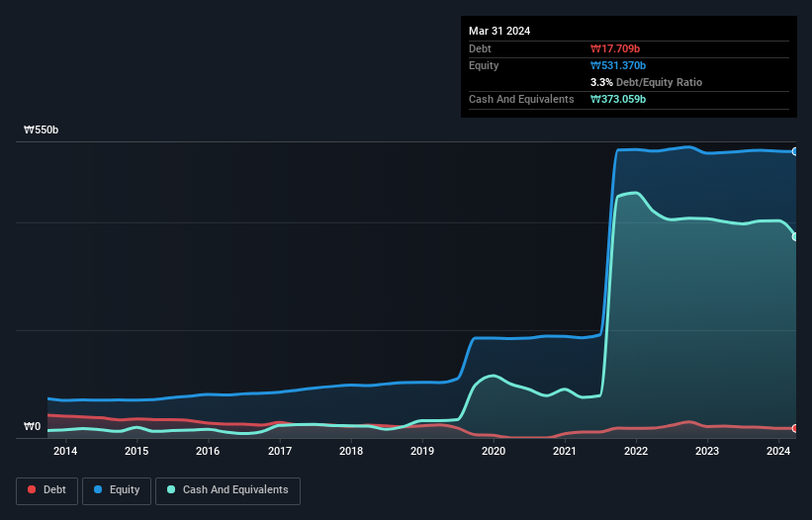Screen dimensions: 812x520
Task: Click the 2015 x-axis label
Action: [136, 451]
